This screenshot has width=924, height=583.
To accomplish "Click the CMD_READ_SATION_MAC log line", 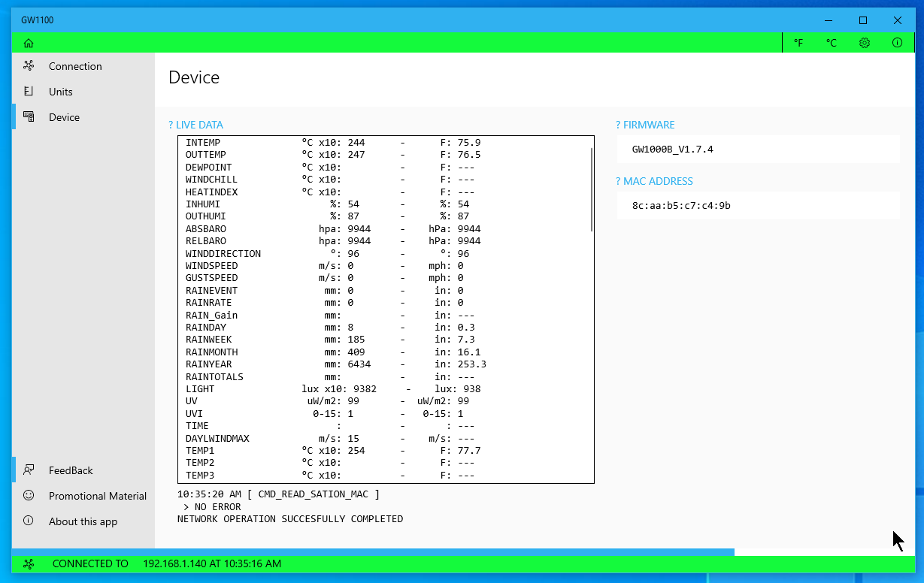I will click(x=279, y=494).
